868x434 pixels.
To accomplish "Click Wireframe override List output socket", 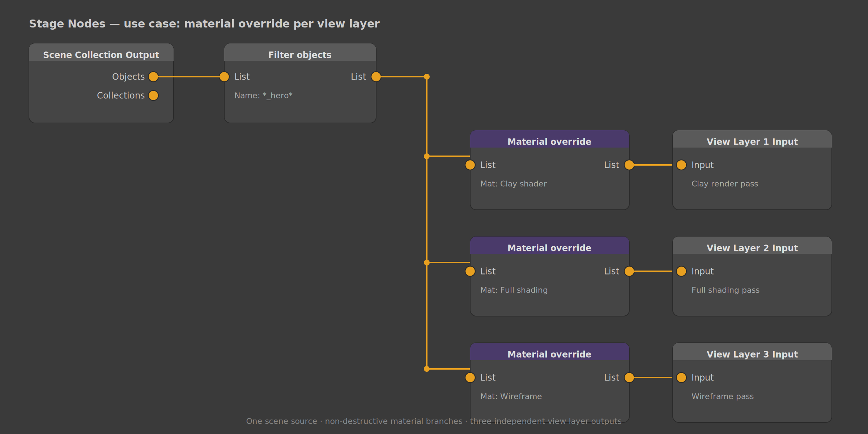I will pyautogui.click(x=629, y=378).
